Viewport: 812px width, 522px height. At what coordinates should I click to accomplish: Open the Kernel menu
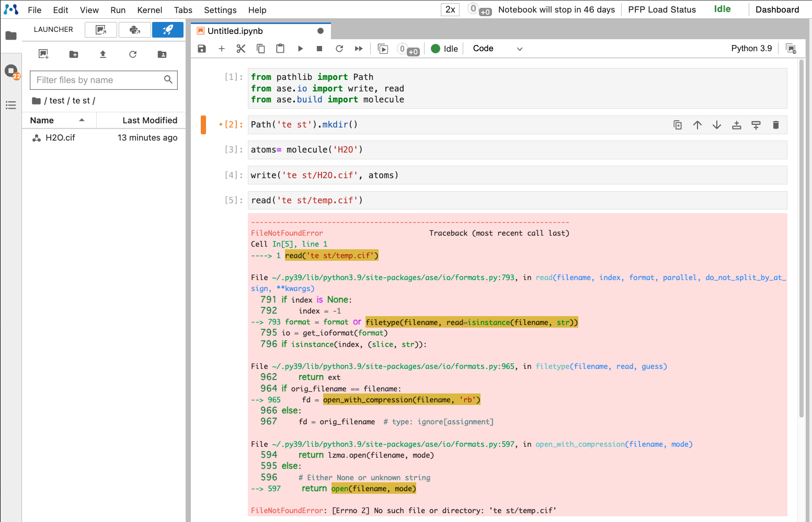[x=150, y=10]
